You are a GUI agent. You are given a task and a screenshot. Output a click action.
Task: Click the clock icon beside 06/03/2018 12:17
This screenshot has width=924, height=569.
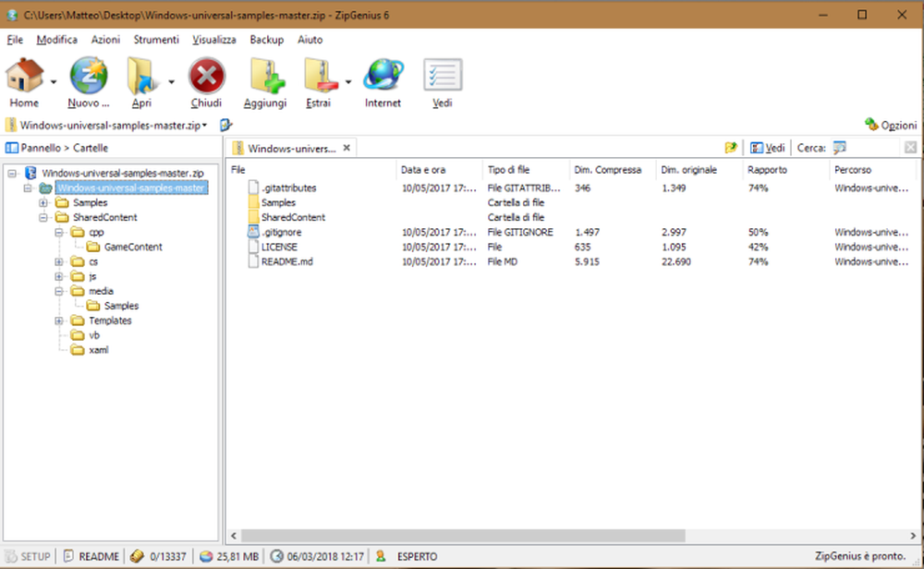[276, 556]
